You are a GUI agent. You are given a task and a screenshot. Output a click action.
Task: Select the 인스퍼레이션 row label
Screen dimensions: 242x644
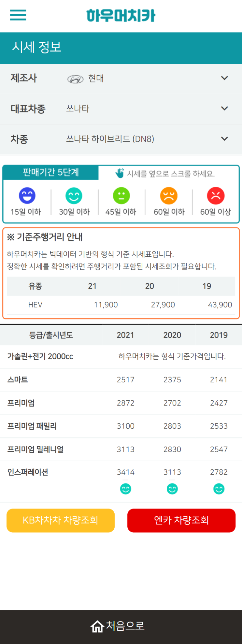(x=28, y=472)
